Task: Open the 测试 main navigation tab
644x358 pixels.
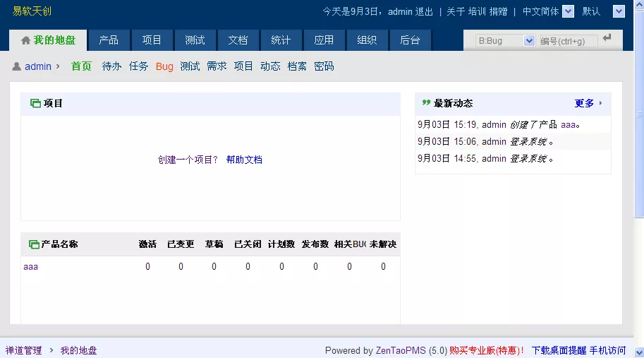Action: click(195, 40)
